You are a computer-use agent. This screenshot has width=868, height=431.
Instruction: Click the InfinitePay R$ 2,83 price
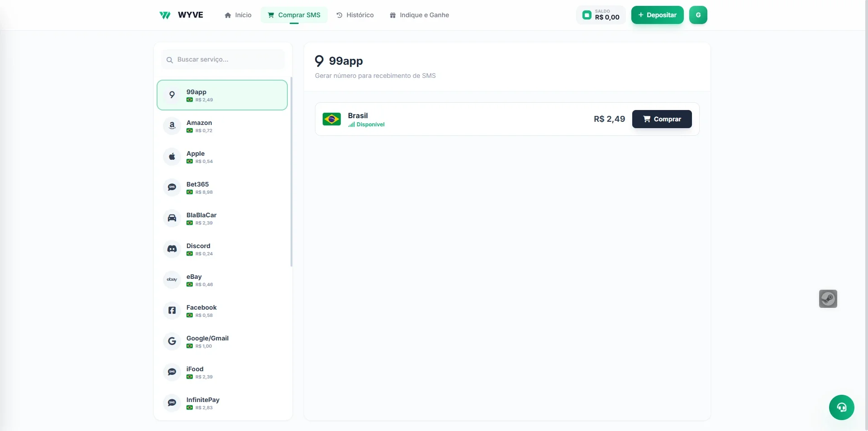(204, 407)
